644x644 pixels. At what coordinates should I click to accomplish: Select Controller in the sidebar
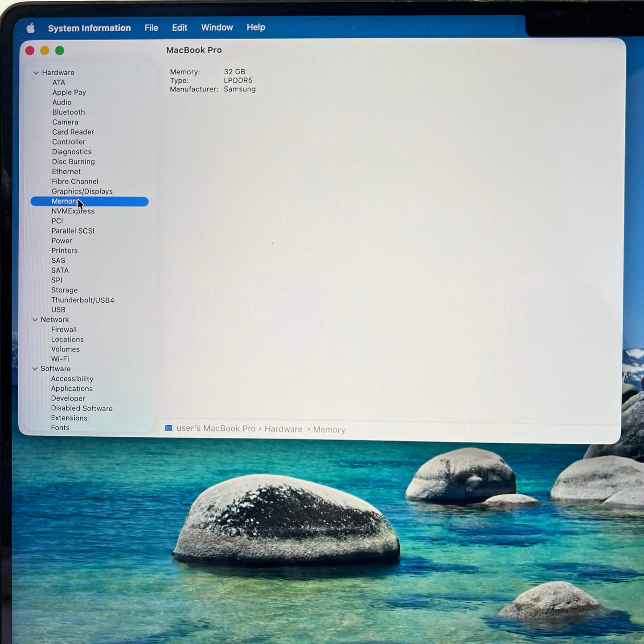pyautogui.click(x=69, y=142)
